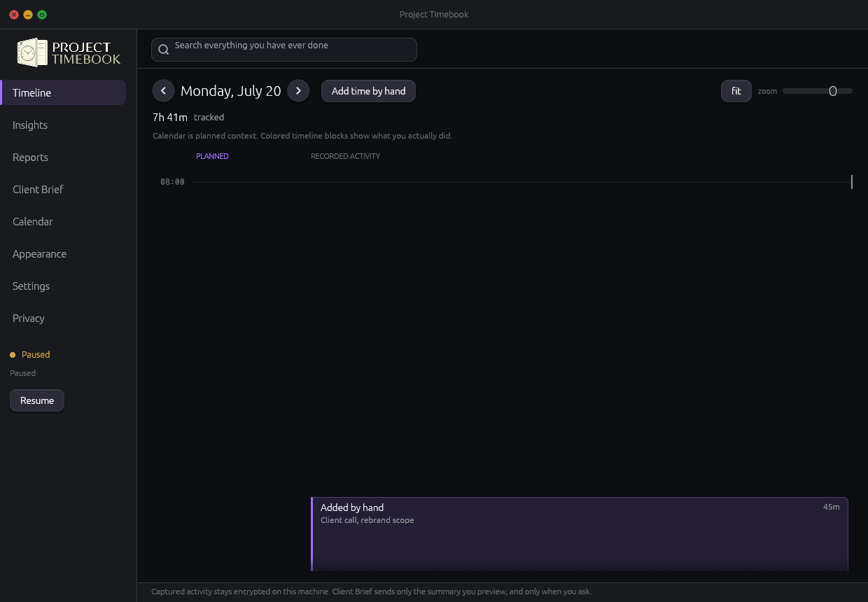Open the Added by hand time block
The width and height of the screenshot is (868, 602).
click(x=580, y=534)
